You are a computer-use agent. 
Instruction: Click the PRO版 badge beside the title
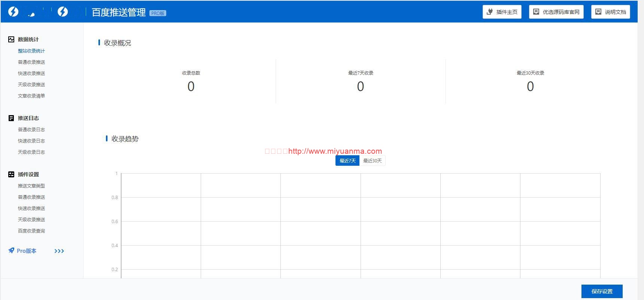[158, 13]
